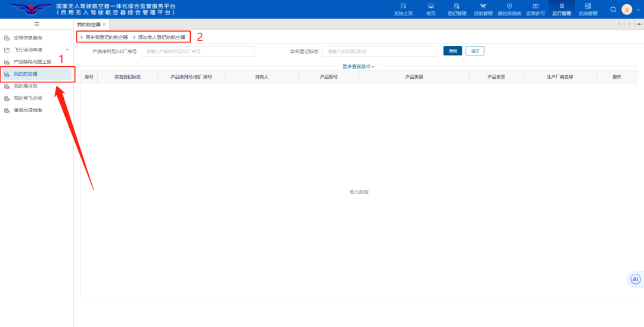Open 系统主页 in the top navigation
The width and height of the screenshot is (644, 327).
point(403,9)
